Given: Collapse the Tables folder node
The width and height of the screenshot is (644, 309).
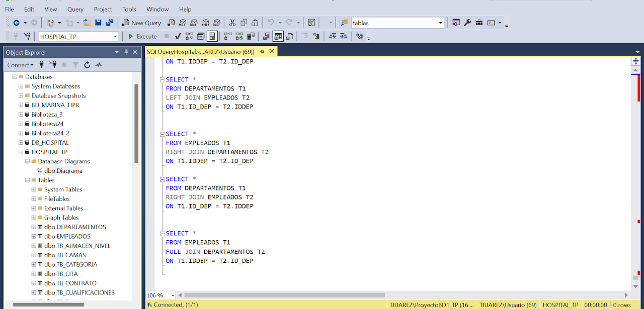Looking at the screenshot, I should (27, 180).
